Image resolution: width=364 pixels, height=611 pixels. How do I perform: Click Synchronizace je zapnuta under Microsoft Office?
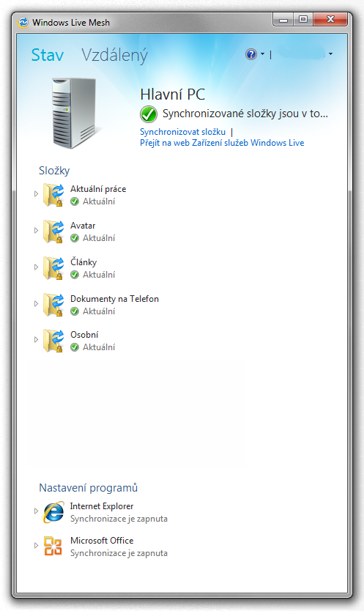(119, 553)
